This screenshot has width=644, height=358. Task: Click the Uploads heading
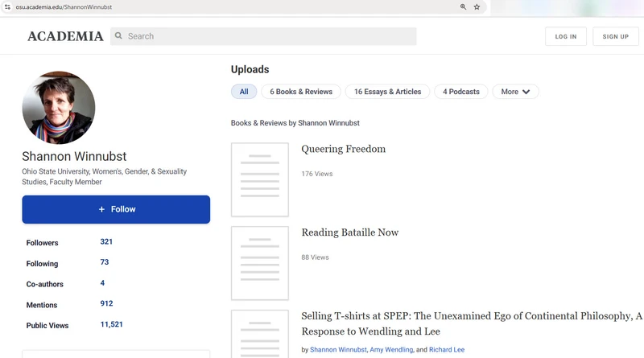(x=250, y=69)
